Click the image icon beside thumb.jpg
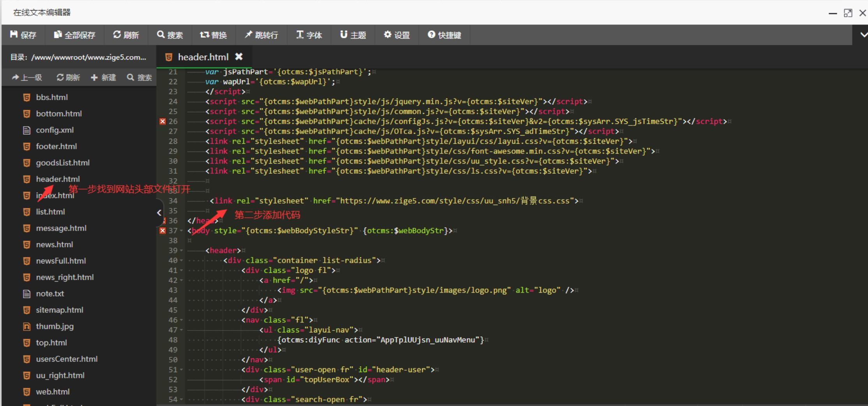 tap(27, 327)
